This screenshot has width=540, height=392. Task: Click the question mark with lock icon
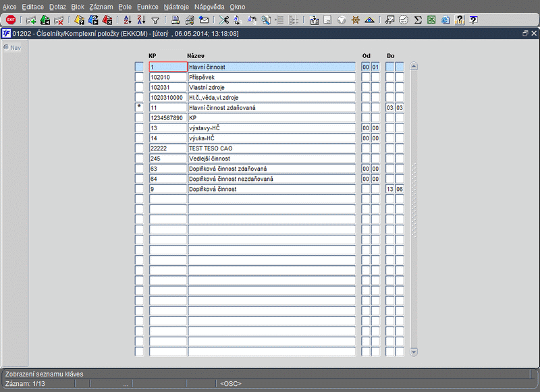click(x=460, y=20)
